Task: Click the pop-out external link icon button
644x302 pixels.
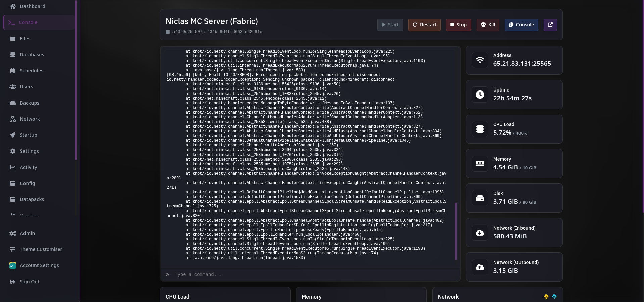Action: coord(550,25)
